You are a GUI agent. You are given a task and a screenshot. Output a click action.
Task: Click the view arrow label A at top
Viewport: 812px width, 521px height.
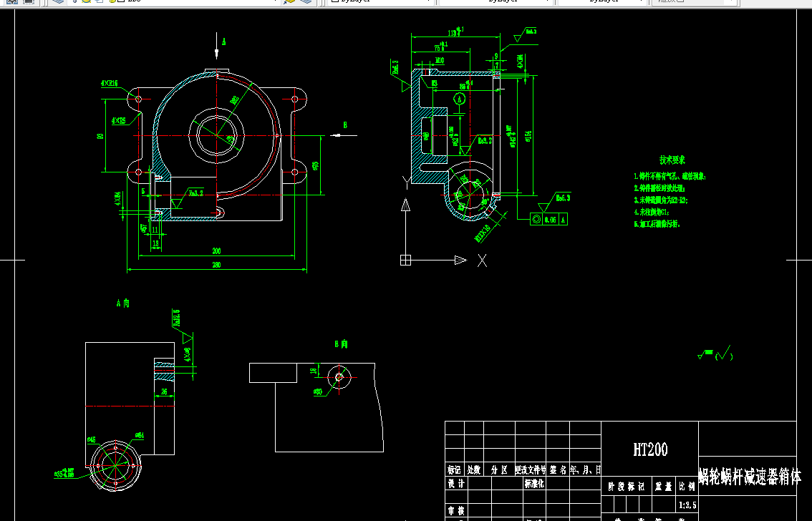point(223,42)
